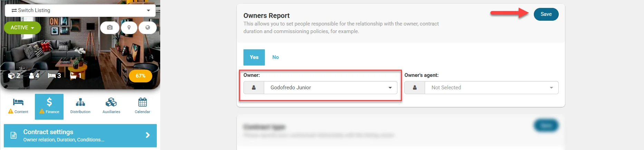Select Yes for Owners Report
The height and width of the screenshot is (150, 644).
[254, 57]
